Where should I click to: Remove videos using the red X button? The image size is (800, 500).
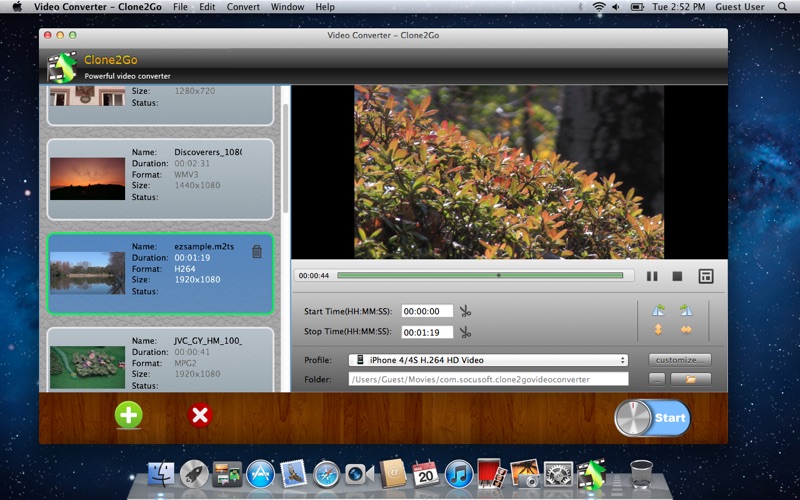[200, 415]
